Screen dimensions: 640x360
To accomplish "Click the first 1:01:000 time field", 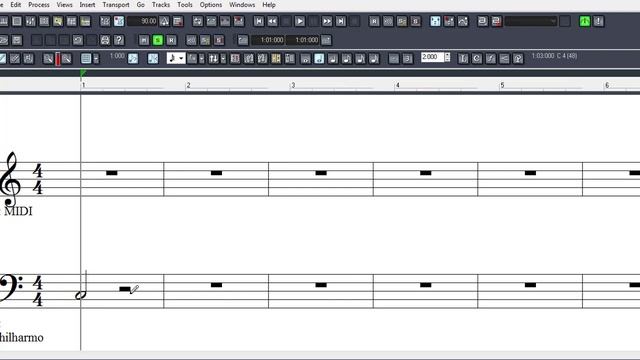I will (268, 40).
